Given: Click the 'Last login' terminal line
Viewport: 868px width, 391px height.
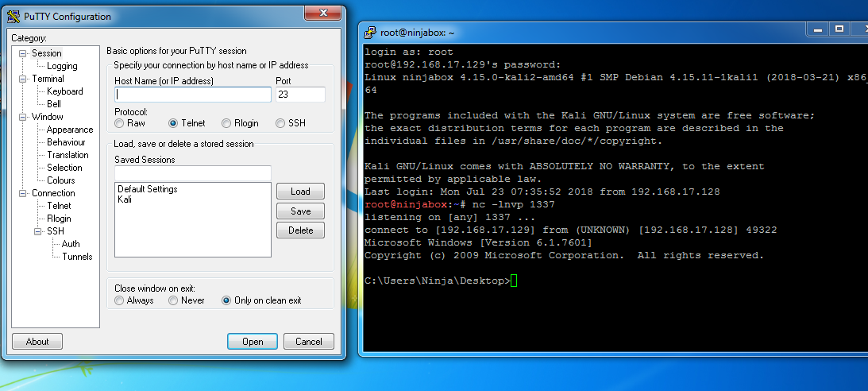Looking at the screenshot, I should click(542, 192).
